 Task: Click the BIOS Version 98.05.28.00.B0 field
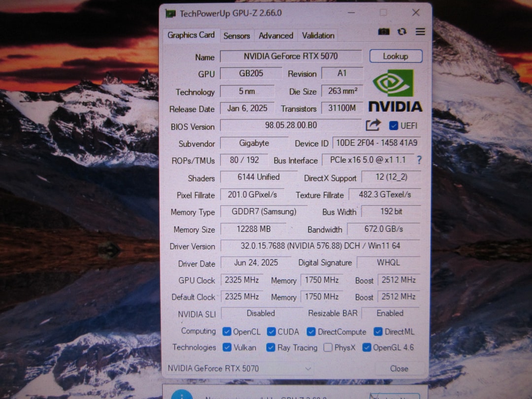[x=291, y=125]
